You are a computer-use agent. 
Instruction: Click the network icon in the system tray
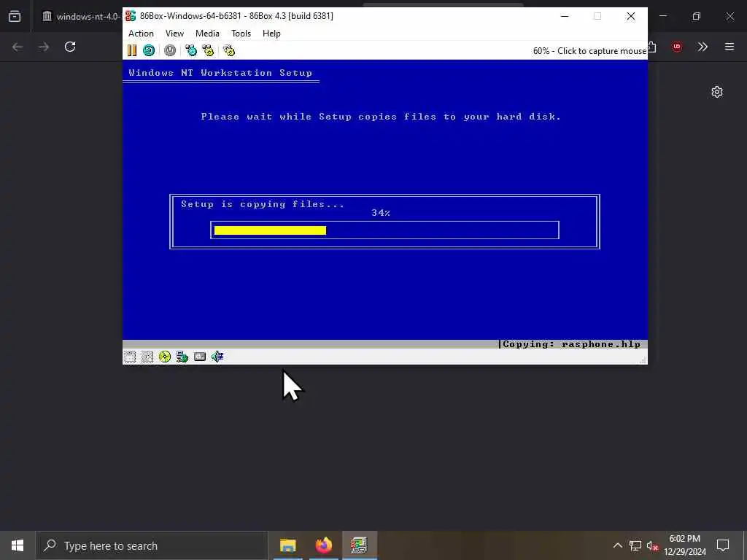[635, 545]
